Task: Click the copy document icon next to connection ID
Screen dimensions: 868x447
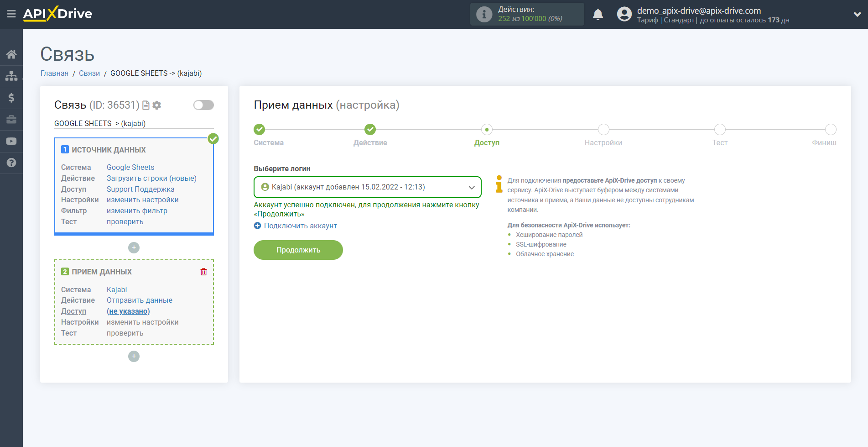Action: click(146, 105)
